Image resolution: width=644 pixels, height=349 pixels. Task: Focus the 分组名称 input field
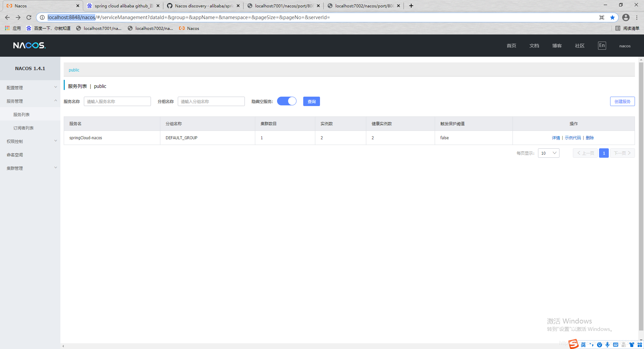click(x=211, y=101)
